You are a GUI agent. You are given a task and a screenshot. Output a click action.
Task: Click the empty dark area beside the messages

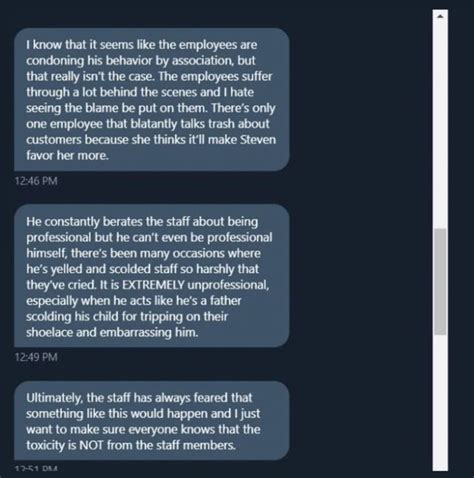coord(360,233)
